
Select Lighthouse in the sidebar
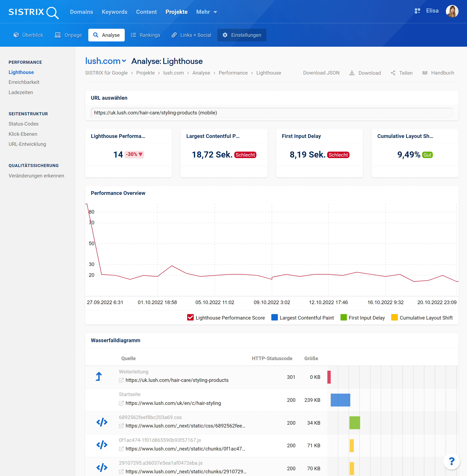[21, 72]
